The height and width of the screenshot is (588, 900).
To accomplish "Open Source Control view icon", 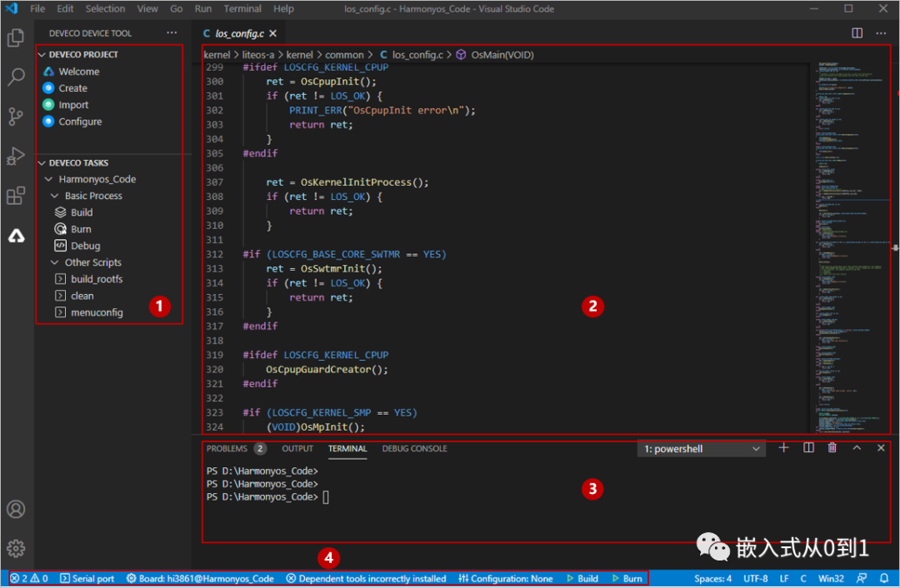I will pos(16,117).
